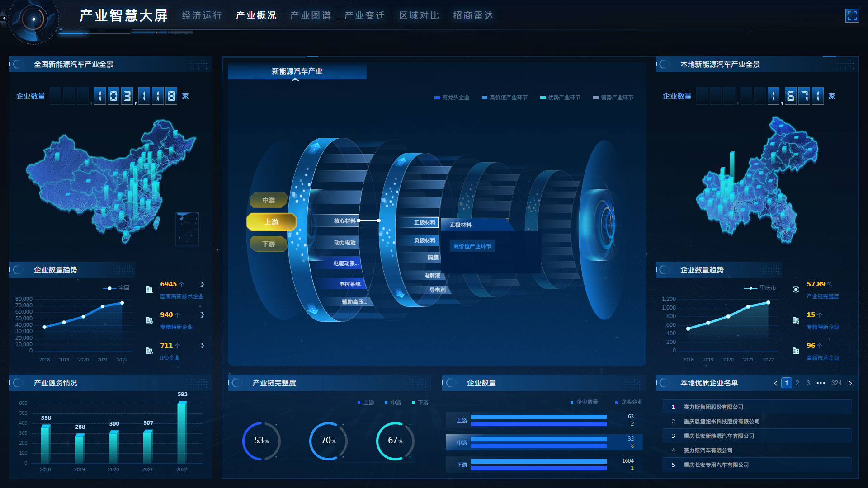The image size is (868, 488).
Task: Go to next page in enterprise list
Action: (850, 383)
